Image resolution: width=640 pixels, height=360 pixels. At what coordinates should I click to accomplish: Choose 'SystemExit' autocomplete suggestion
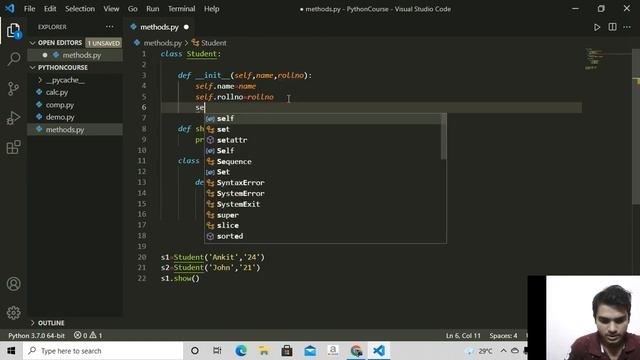point(322,204)
